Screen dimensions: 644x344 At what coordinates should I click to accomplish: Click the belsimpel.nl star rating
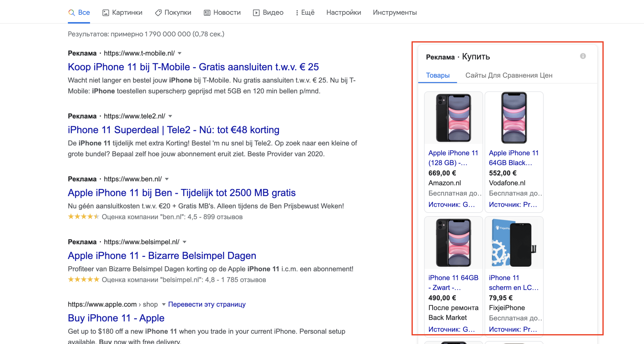point(84,279)
